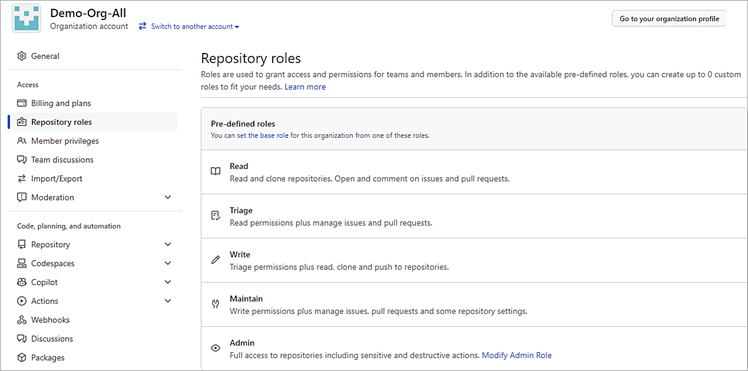Image resolution: width=748 pixels, height=371 pixels.
Task: Open Member privileges
Action: [65, 141]
